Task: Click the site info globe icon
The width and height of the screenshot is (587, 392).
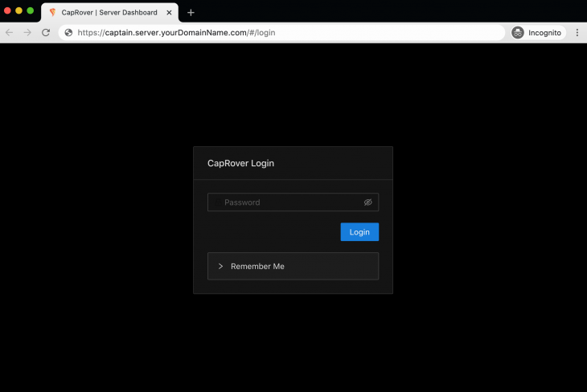Action: (x=68, y=33)
